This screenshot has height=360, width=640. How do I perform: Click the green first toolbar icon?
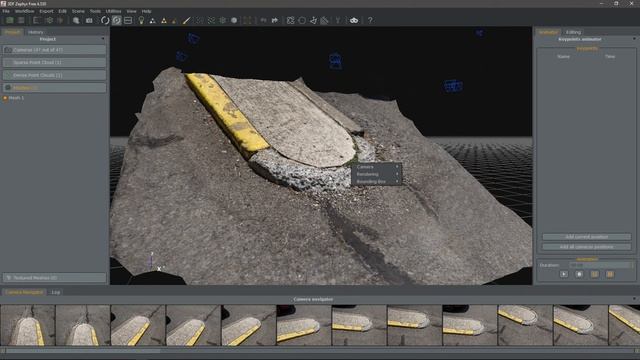tap(10, 20)
